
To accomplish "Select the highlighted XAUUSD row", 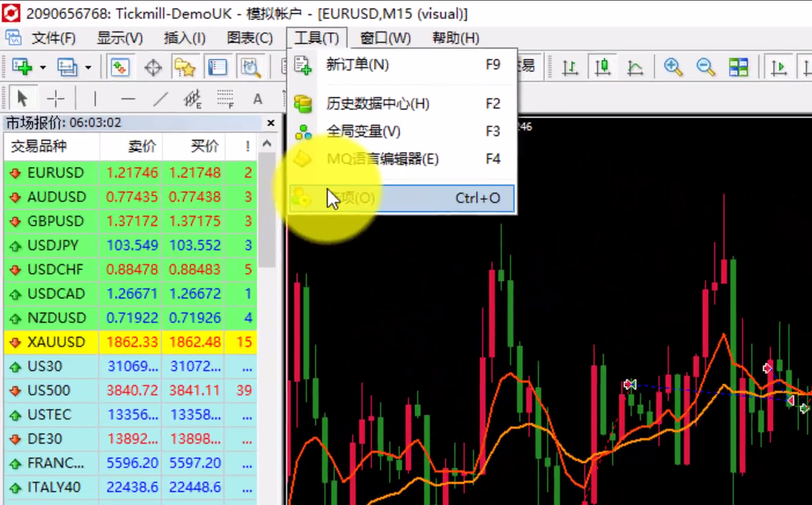I will pos(130,342).
